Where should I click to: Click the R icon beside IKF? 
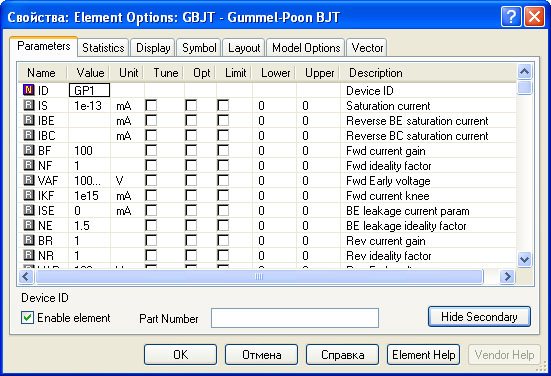28,195
